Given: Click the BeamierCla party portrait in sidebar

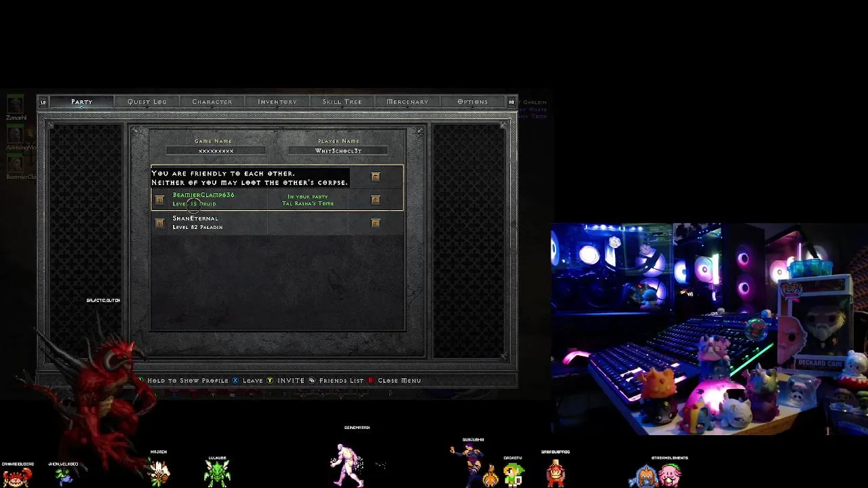Looking at the screenshot, I should coord(16,164).
